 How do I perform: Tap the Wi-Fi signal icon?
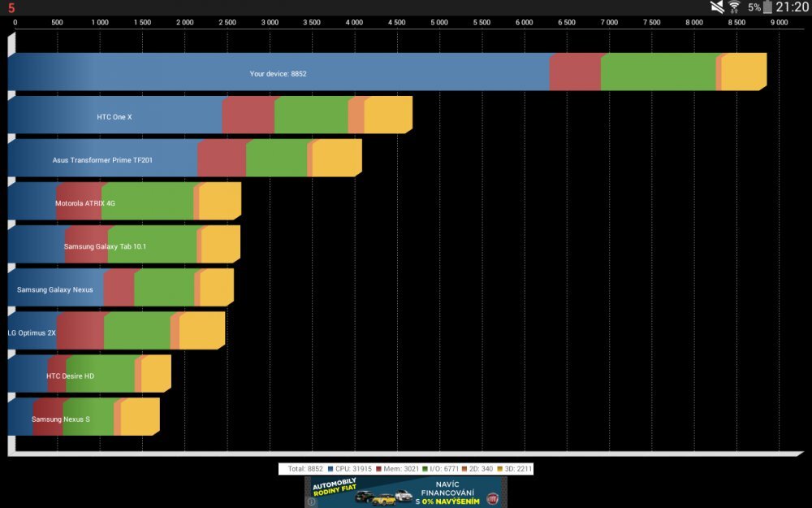tap(734, 7)
